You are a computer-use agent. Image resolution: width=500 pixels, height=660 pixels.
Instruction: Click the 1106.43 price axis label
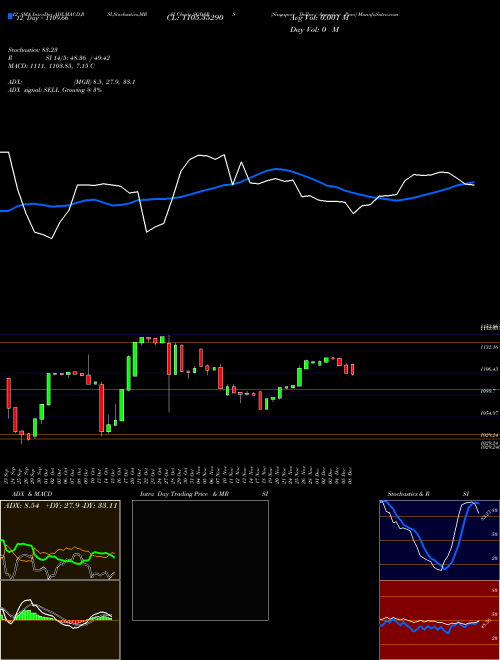pos(489,369)
